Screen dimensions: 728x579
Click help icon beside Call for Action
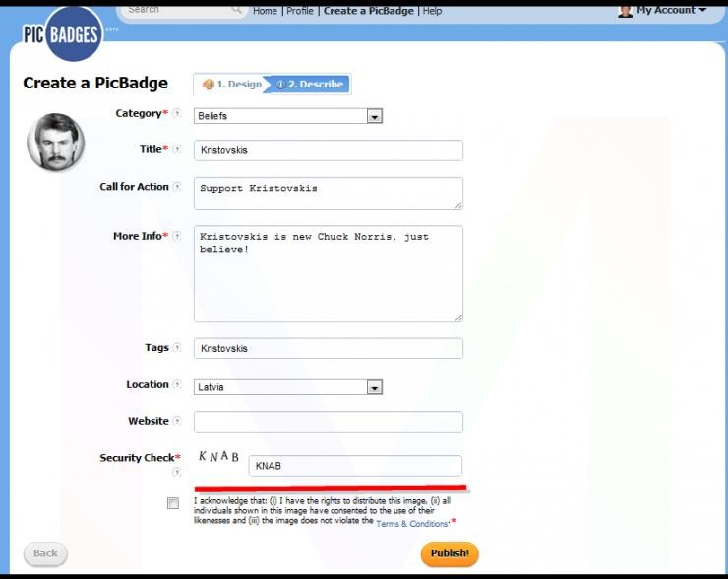tap(177, 187)
